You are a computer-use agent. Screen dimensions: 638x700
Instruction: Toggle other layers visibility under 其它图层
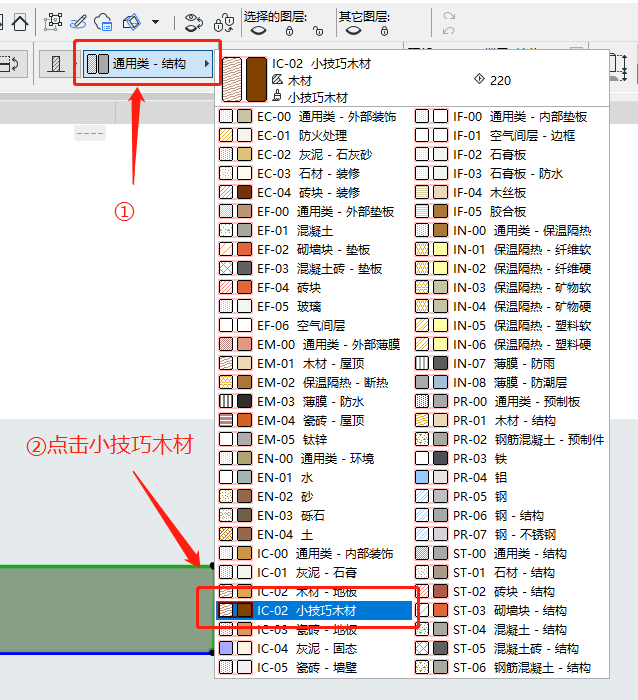point(352,31)
